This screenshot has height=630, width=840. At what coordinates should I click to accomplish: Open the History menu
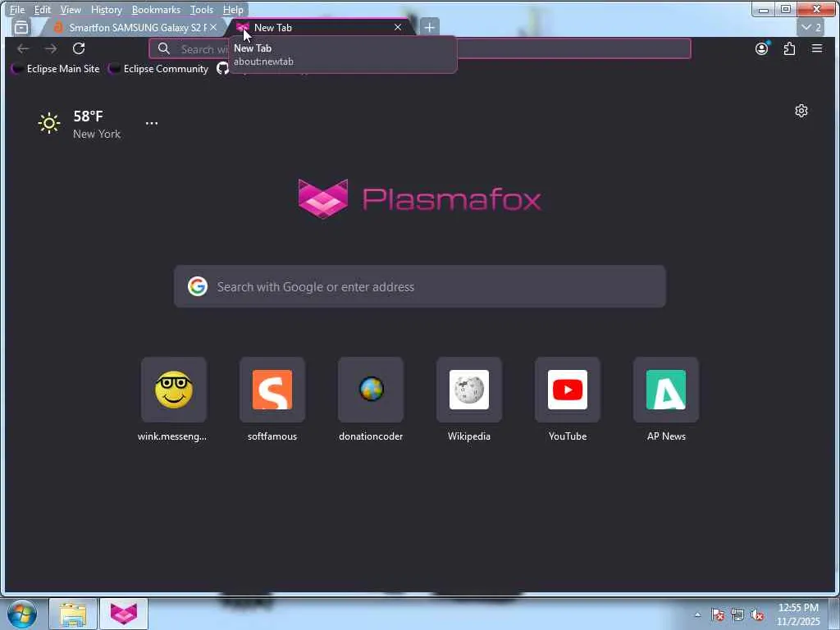coord(106,10)
